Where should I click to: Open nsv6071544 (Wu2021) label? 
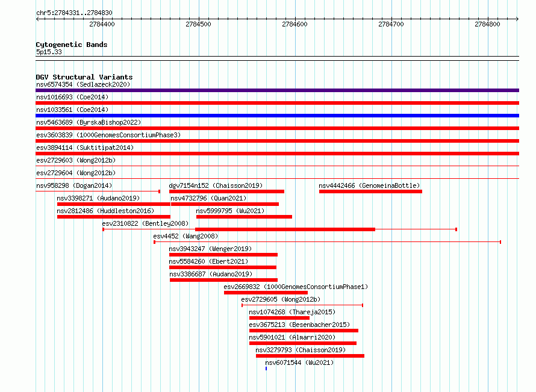(299, 362)
